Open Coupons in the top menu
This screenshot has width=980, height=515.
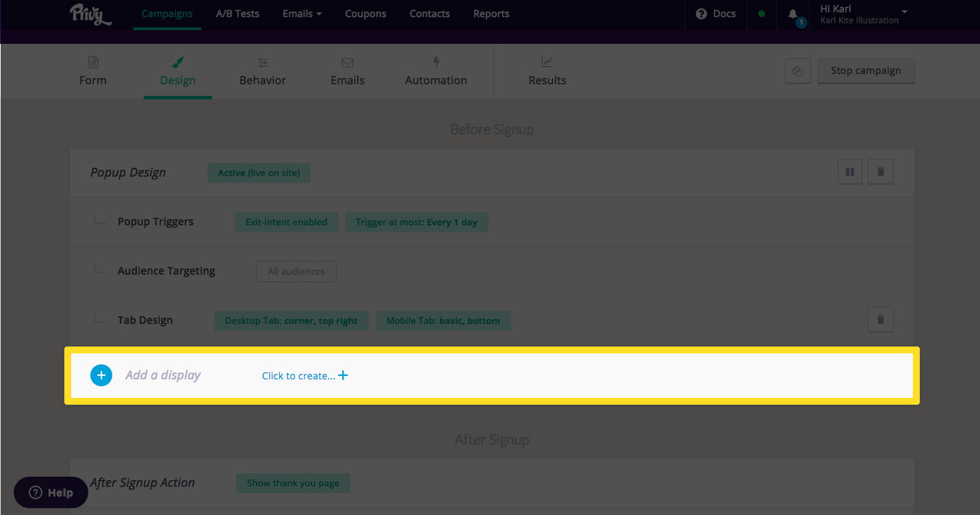(x=365, y=14)
